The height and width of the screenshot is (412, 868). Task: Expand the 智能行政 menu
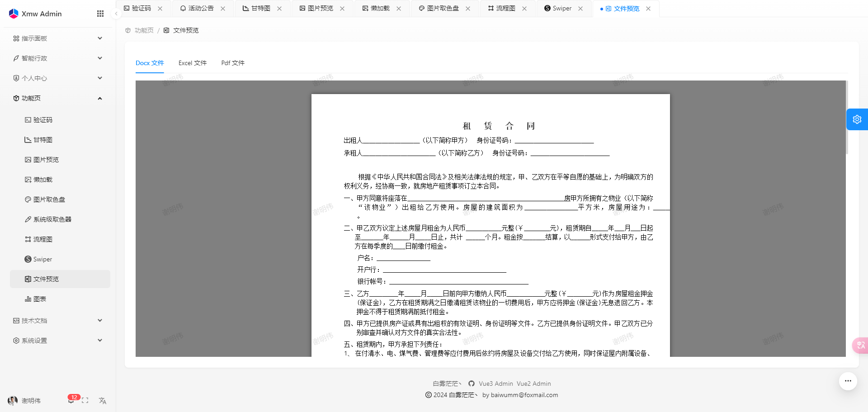58,58
